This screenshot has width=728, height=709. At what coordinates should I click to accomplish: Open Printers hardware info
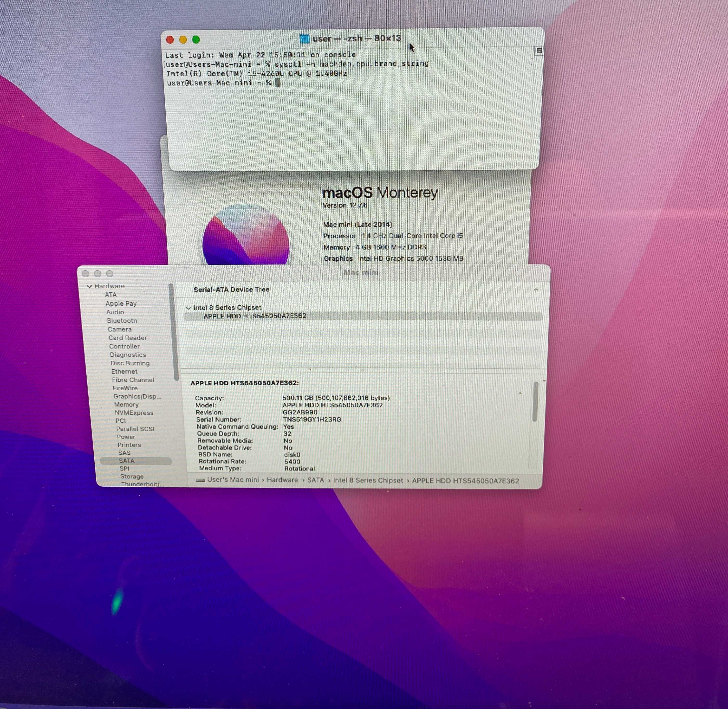(x=129, y=445)
